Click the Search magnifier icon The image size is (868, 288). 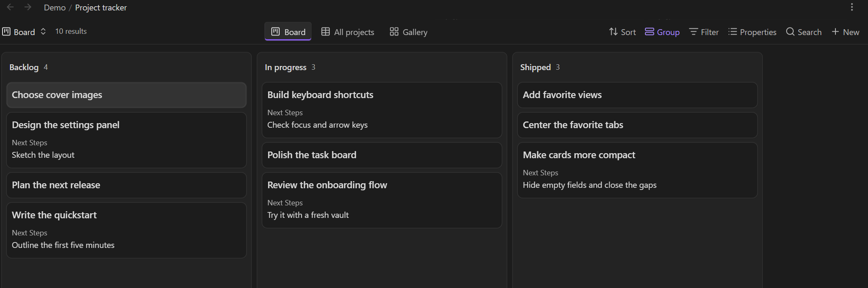pyautogui.click(x=790, y=32)
